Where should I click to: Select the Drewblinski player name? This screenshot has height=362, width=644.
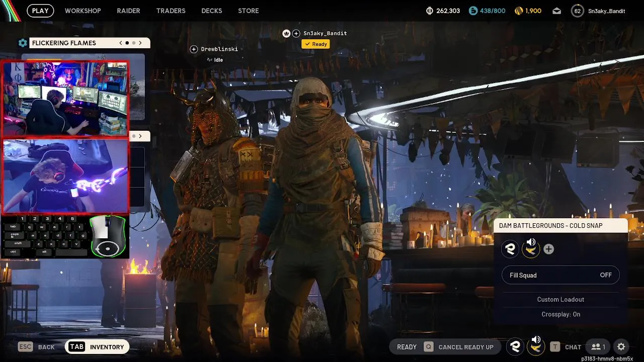[x=219, y=49]
